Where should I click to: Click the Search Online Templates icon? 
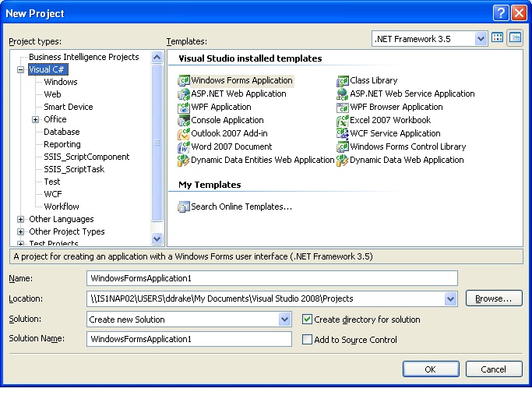tap(184, 207)
